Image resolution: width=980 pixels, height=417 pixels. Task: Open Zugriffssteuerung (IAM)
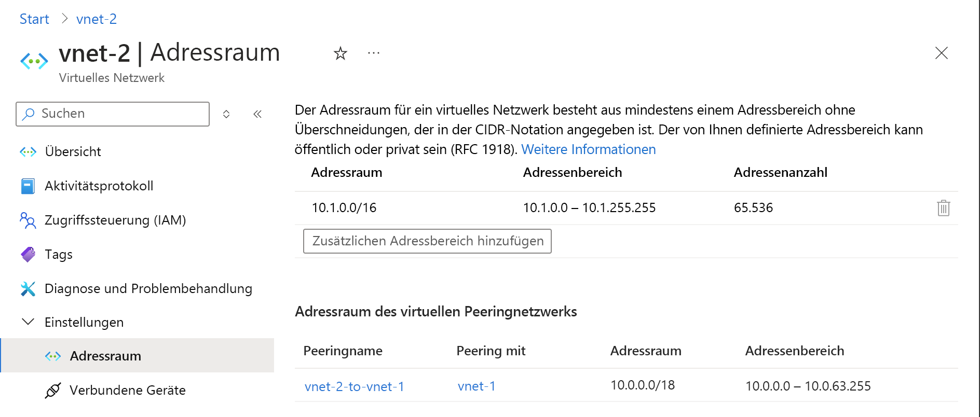(115, 220)
